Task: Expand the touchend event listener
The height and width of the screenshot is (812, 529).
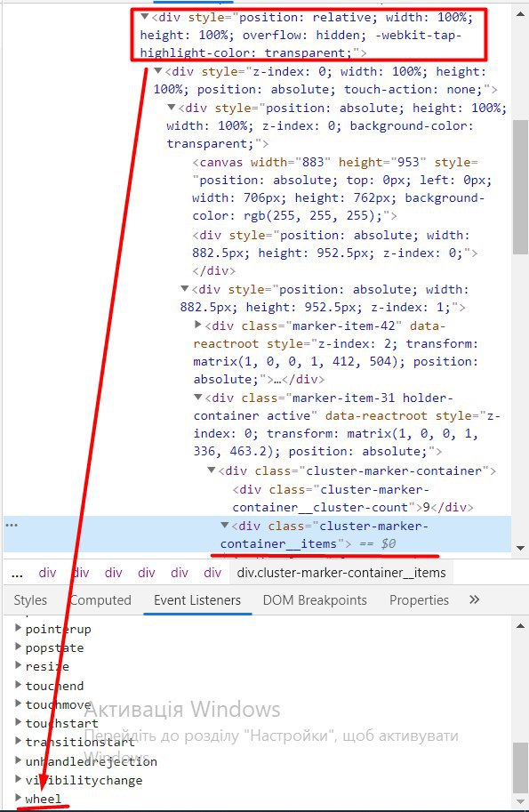Action: pos(18,685)
